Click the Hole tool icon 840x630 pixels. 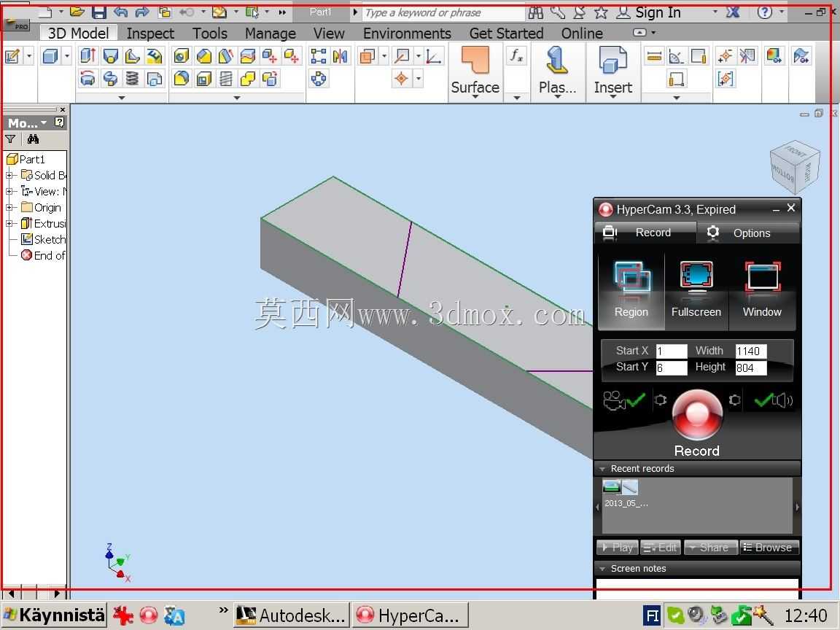[x=182, y=55]
